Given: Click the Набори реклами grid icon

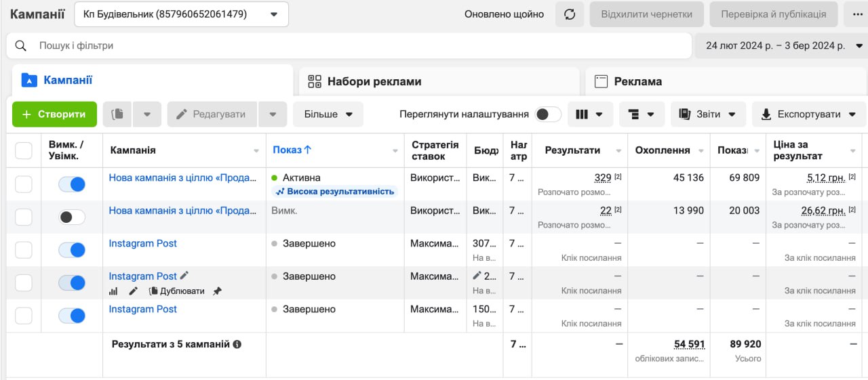Looking at the screenshot, I should coord(315,81).
